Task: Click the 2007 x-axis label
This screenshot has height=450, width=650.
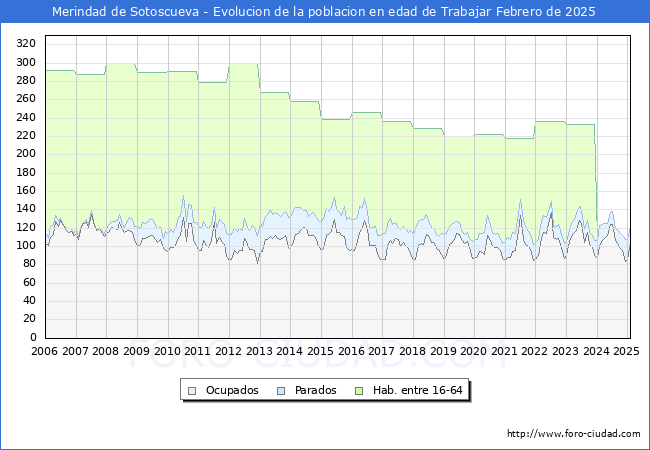Action: pos(75,351)
